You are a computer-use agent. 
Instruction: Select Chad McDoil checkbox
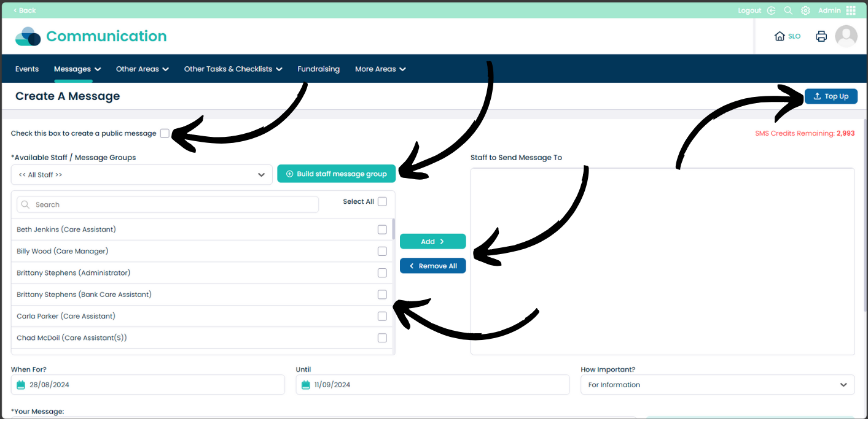click(x=382, y=338)
